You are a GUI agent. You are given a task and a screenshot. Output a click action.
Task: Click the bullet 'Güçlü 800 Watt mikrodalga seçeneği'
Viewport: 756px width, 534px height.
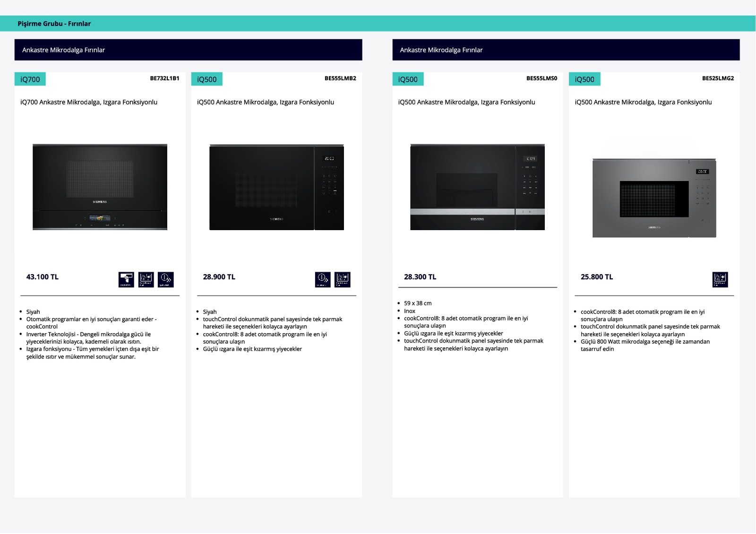645,345
